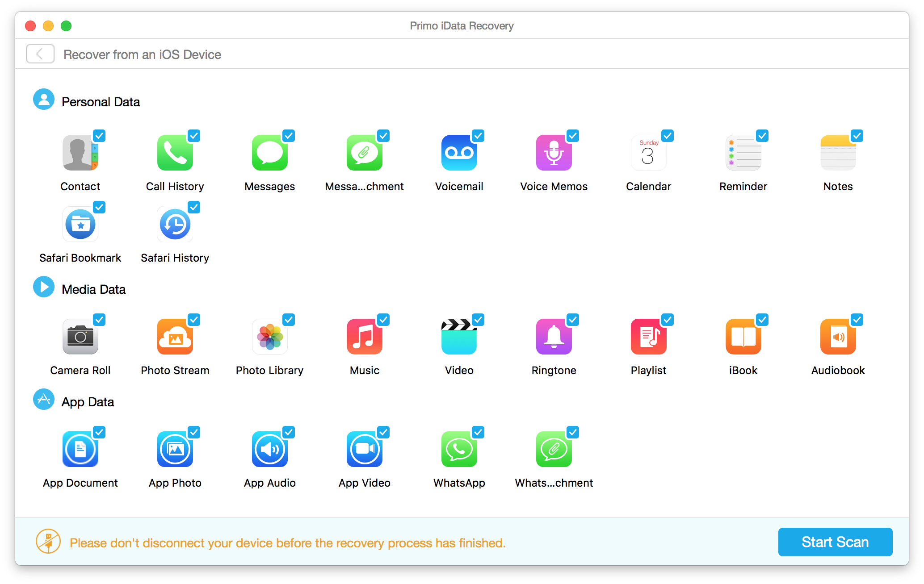Select the Playlist icon

click(649, 337)
